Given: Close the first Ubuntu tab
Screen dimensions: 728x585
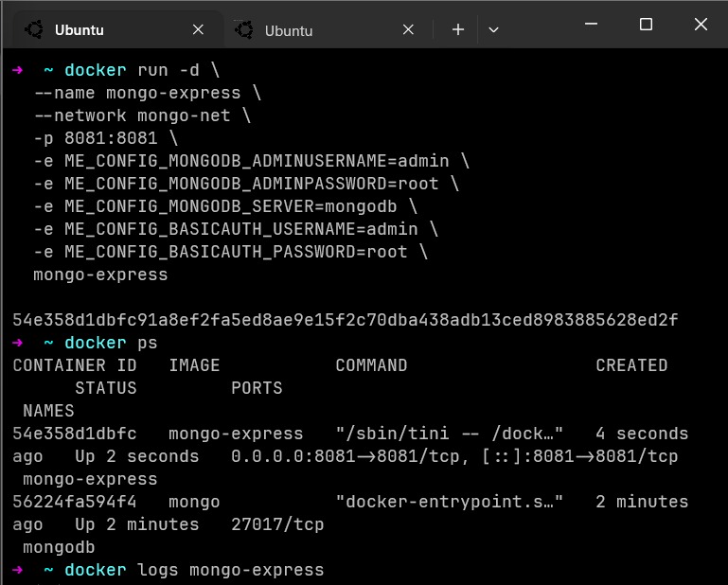Looking at the screenshot, I should point(198,29).
